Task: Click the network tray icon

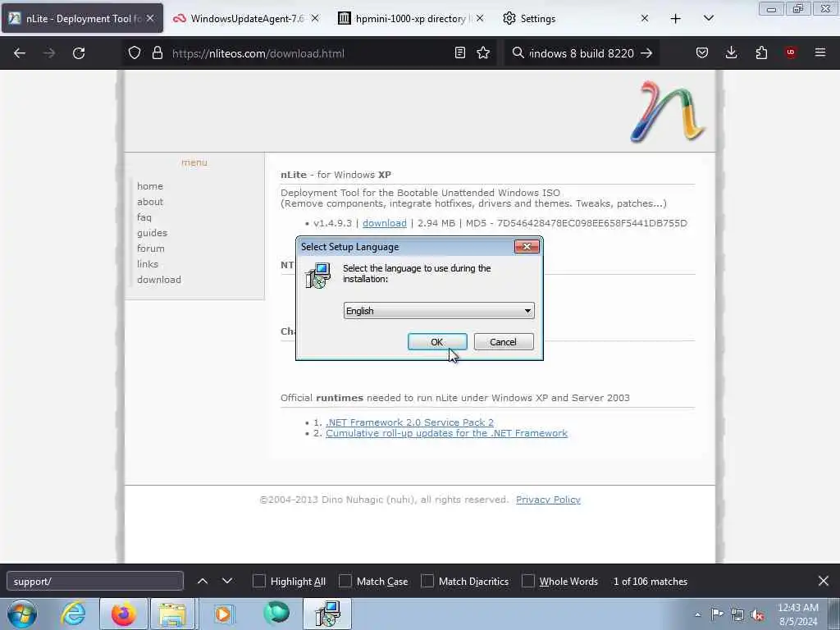Action: [737, 615]
